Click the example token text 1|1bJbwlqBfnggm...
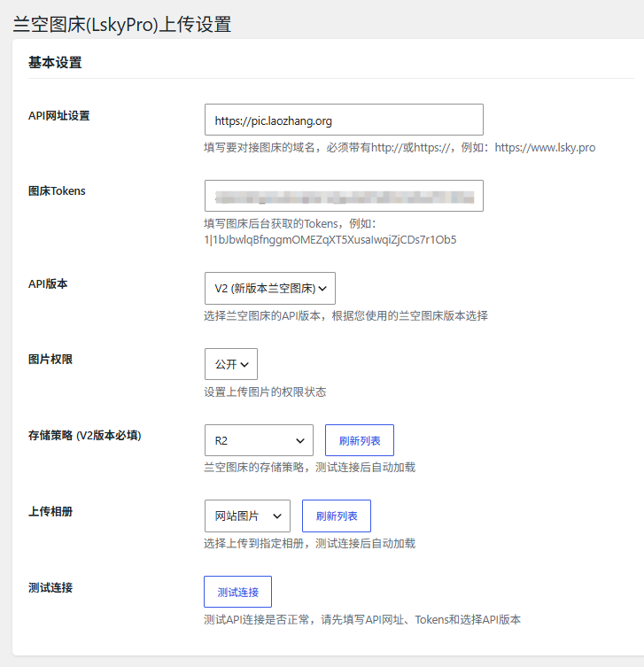The width and height of the screenshot is (644, 667). (330, 240)
